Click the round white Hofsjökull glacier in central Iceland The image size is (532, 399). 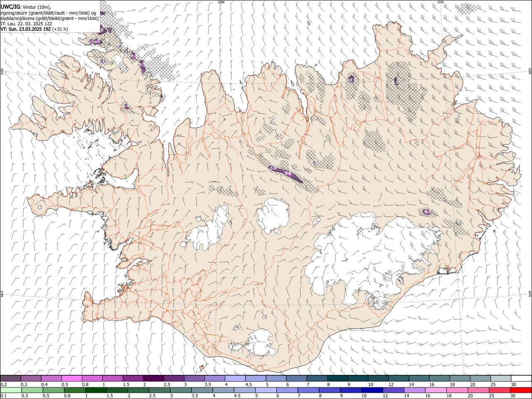point(273,215)
